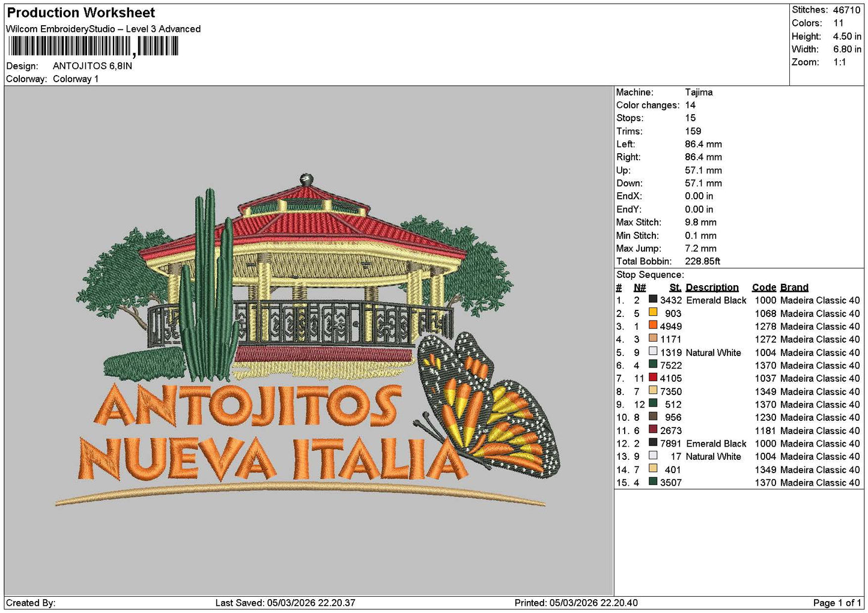The height and width of the screenshot is (613, 868).
Task: Click the black swatch in stop 12
Action: 653,442
